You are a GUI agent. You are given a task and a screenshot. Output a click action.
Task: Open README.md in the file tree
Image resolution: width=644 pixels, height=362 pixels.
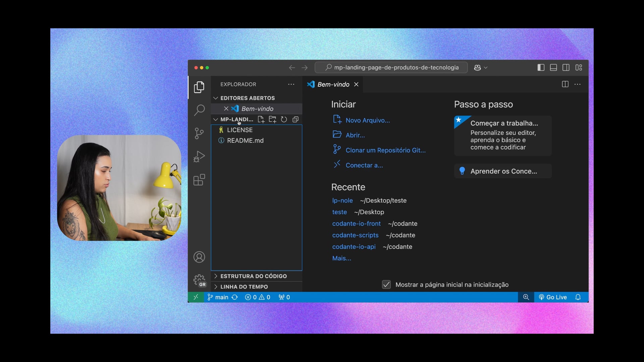(x=245, y=141)
